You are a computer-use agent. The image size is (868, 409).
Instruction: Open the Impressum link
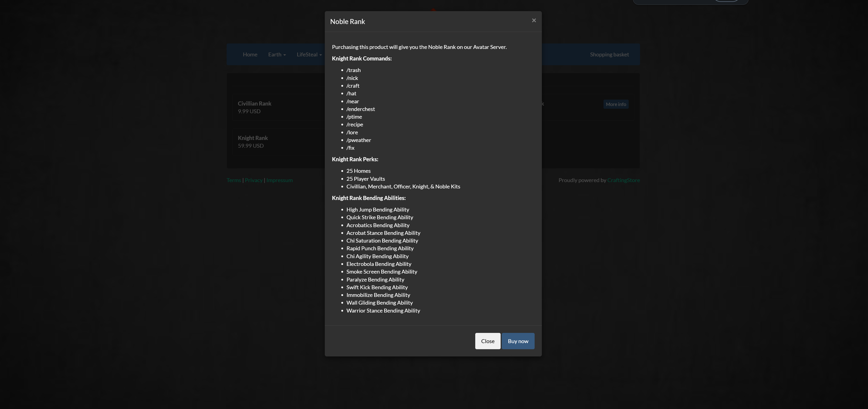point(279,180)
